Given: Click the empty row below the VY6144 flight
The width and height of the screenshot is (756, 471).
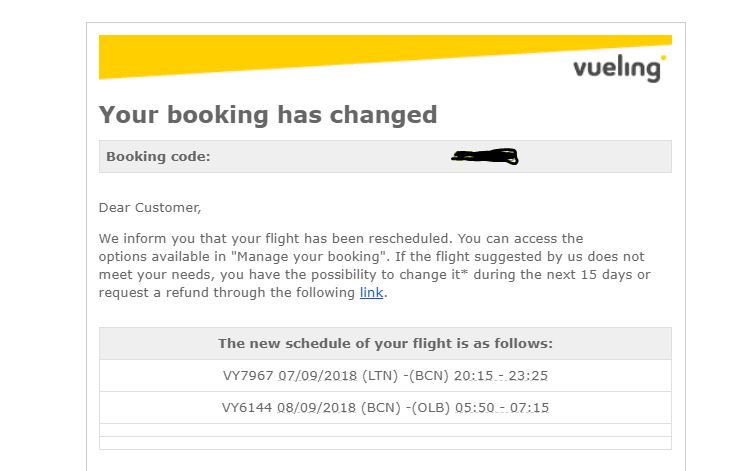Looking at the screenshot, I should tap(385, 430).
